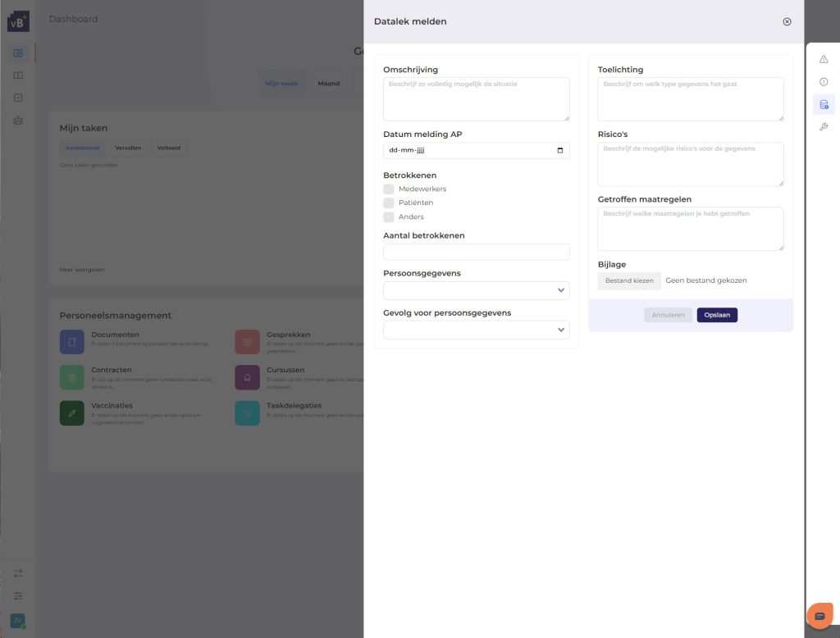This screenshot has height=638, width=840.
Task: Close the Datalek melden panel
Action: (x=787, y=22)
